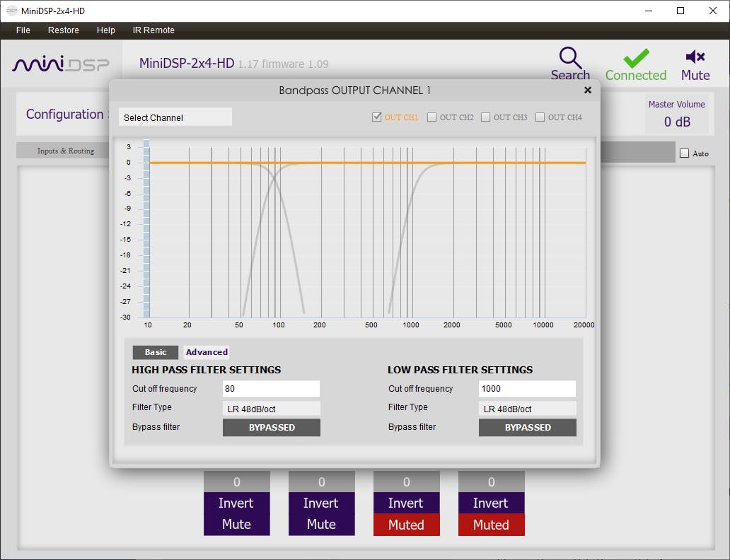Click the Search magnifier icon
Image resolution: width=730 pixels, height=560 pixels.
(x=569, y=58)
